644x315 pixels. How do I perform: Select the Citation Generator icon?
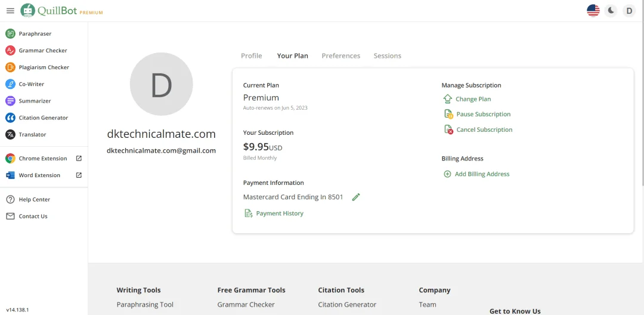(10, 118)
